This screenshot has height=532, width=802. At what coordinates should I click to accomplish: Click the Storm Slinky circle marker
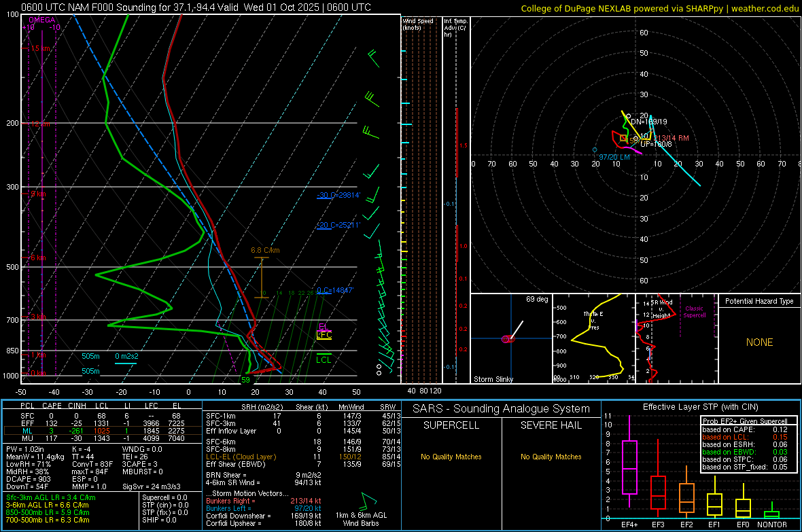[507, 339]
